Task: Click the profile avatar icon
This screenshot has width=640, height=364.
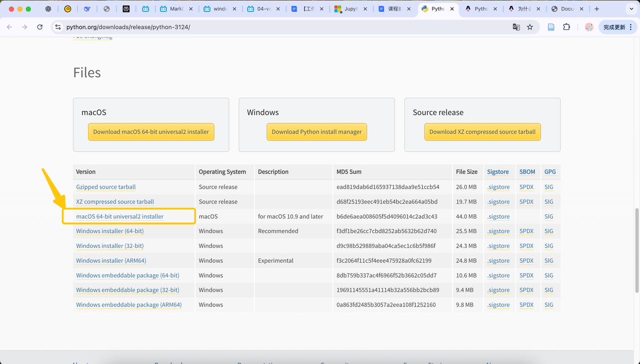Action: coord(589,27)
